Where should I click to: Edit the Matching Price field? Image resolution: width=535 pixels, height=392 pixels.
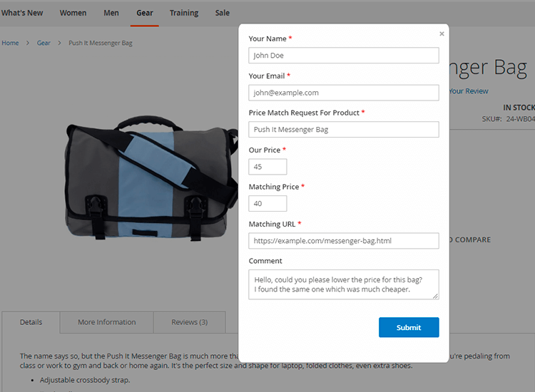(x=267, y=204)
